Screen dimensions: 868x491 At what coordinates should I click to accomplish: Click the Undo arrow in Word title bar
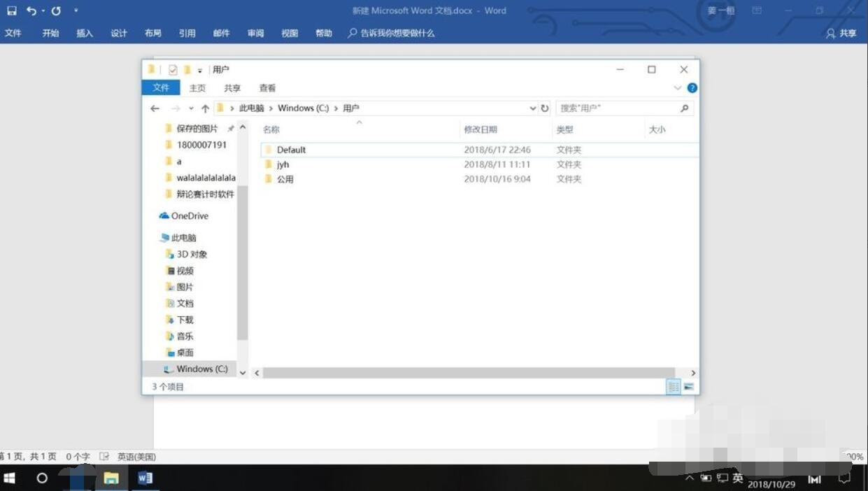pos(31,10)
